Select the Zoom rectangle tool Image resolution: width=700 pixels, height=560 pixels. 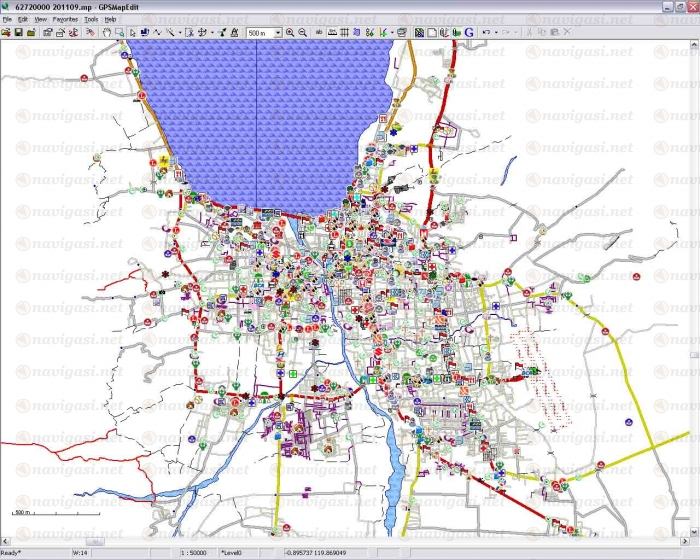tap(119, 32)
